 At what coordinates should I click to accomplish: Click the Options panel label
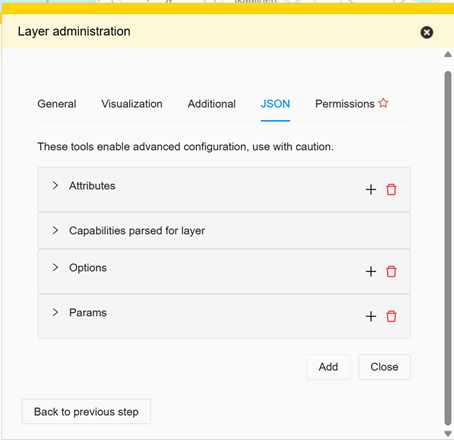(x=88, y=268)
